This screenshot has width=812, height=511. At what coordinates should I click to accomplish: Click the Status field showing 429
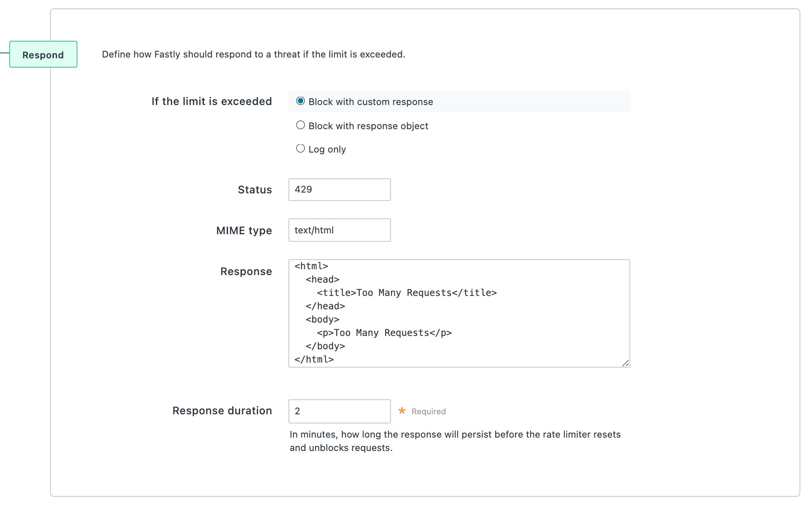click(339, 190)
